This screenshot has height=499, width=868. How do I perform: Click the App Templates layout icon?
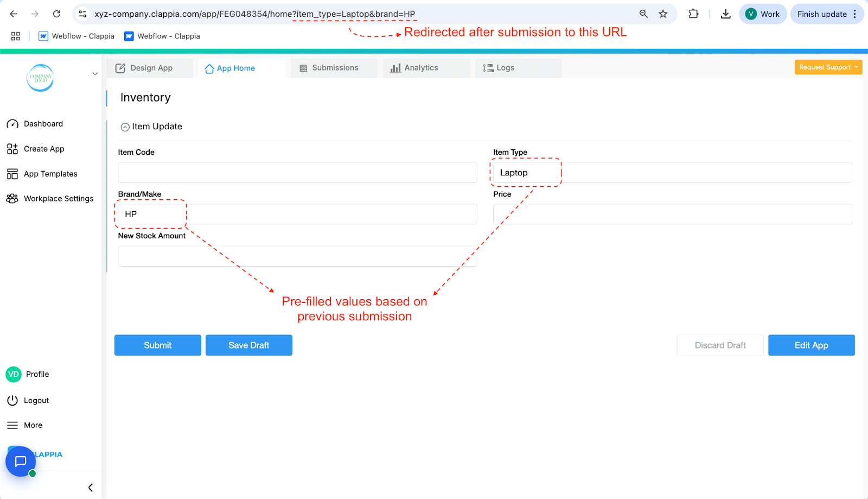(12, 174)
